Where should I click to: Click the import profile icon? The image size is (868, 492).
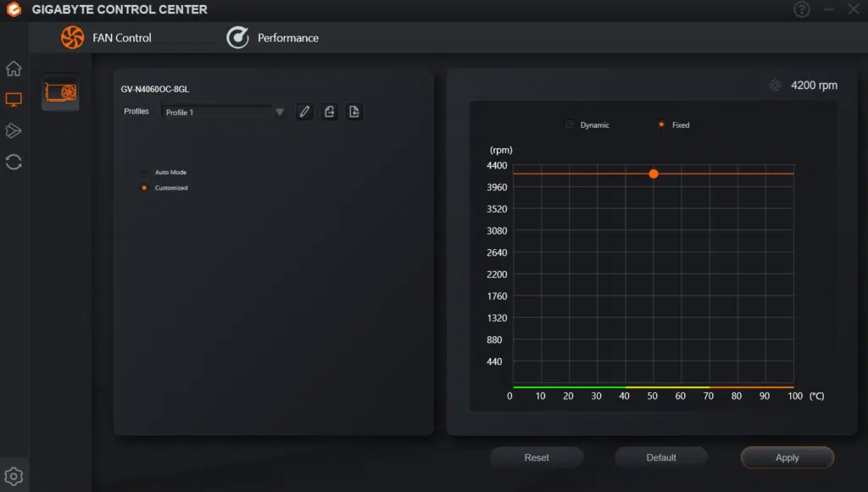[354, 112]
